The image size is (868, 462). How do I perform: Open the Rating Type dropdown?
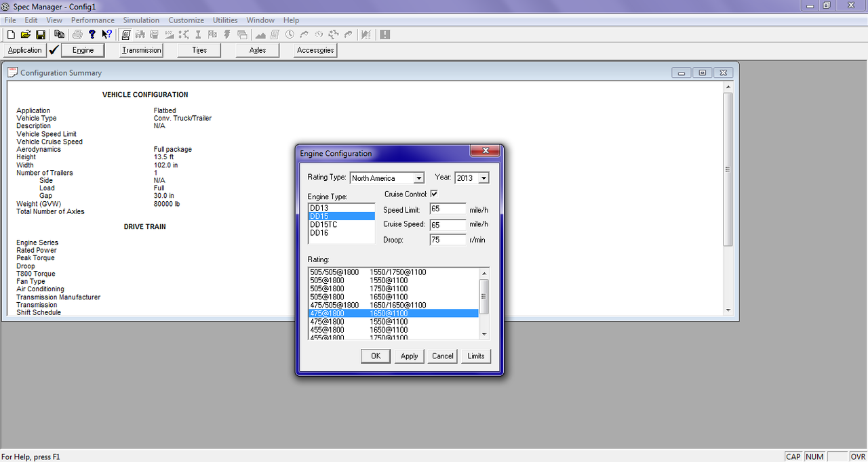[419, 178]
